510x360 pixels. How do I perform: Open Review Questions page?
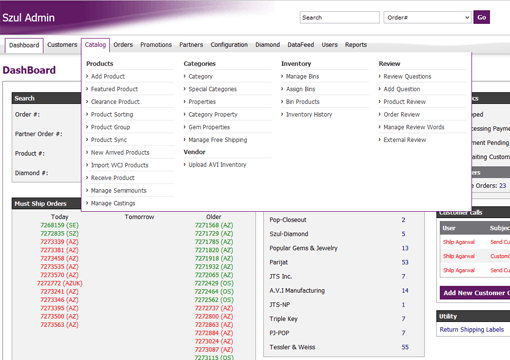tap(407, 76)
